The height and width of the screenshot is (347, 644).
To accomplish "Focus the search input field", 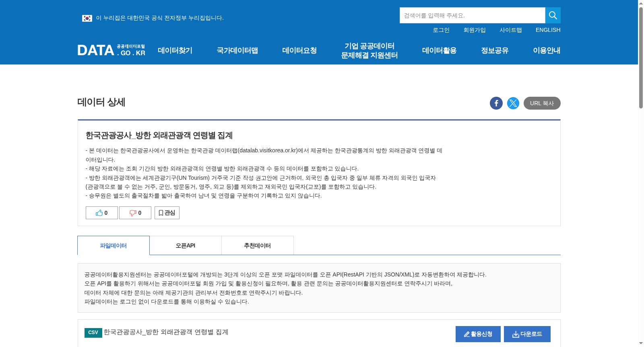I will pyautogui.click(x=473, y=15).
